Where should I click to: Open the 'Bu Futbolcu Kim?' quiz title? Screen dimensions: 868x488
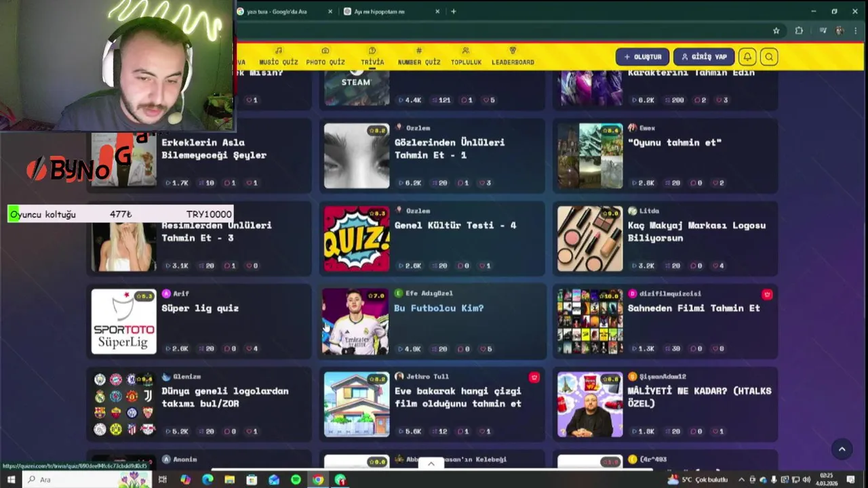[x=439, y=308]
